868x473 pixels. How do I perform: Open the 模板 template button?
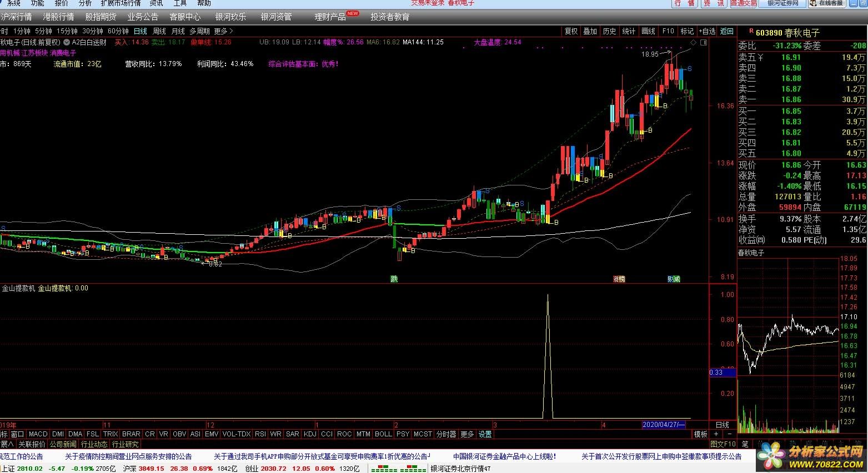coord(700,434)
